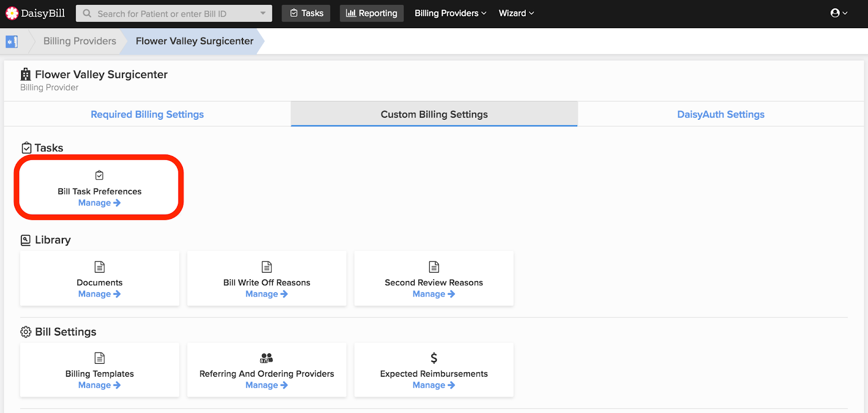
Task: Open the Reporting button in top bar
Action: (372, 13)
